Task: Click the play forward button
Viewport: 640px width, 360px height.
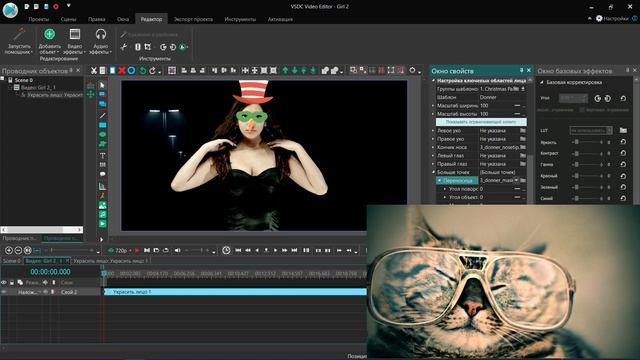Action: tap(276, 250)
